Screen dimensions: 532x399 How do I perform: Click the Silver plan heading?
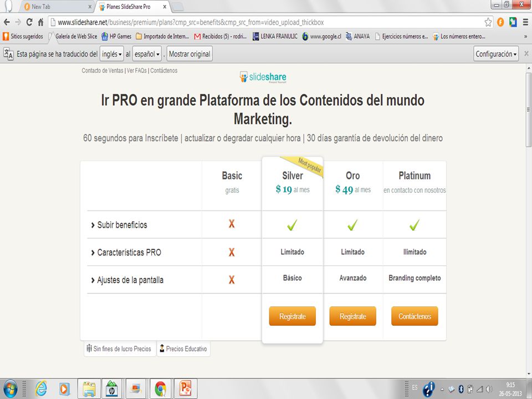293,176
